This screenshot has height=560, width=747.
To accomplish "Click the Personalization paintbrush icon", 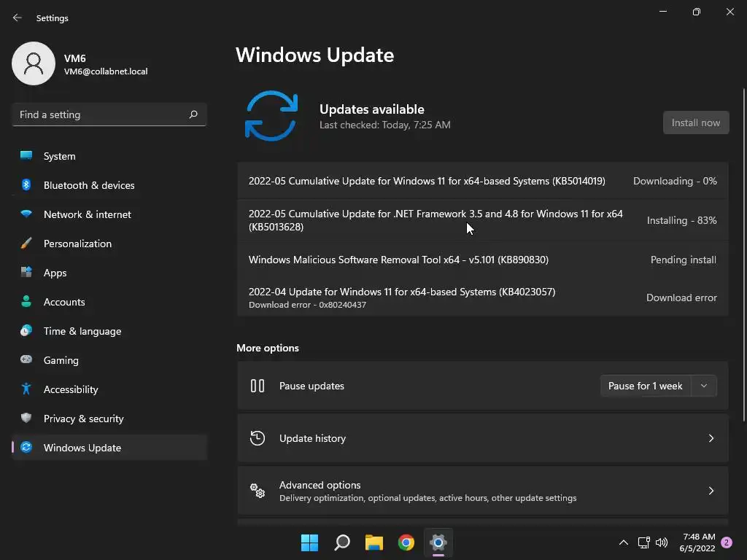I will (26, 244).
